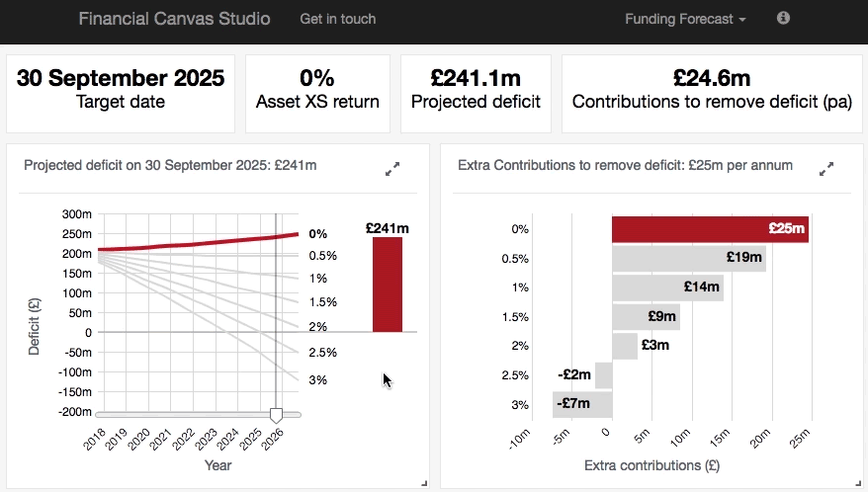
Task: Click the £19m bar for 0.5% return
Action: 688,259
